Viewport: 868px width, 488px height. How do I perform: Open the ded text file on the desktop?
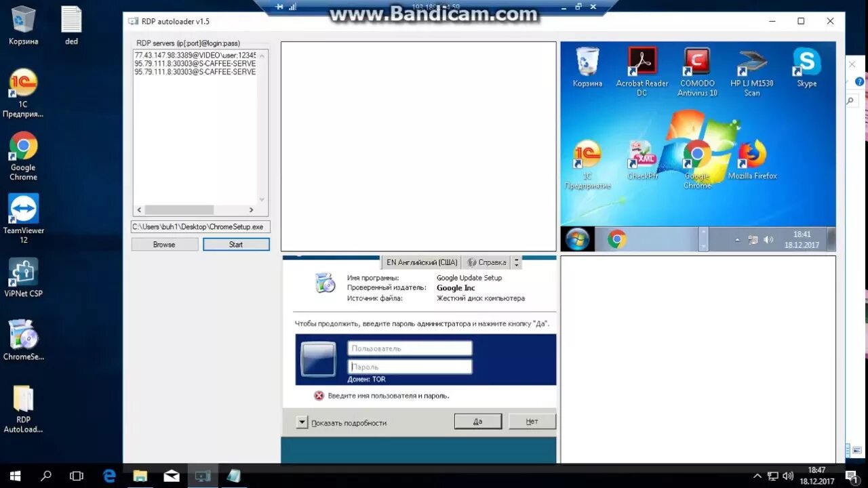(71, 26)
